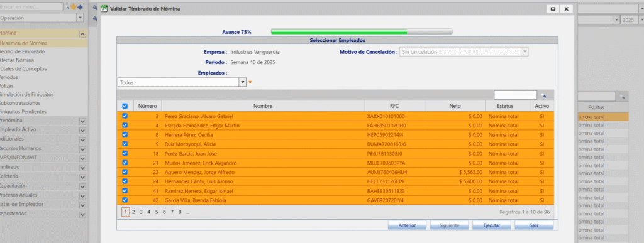This screenshot has width=644, height=243.
Task: Open the Empleados Todos dropdown
Action: pos(242,82)
